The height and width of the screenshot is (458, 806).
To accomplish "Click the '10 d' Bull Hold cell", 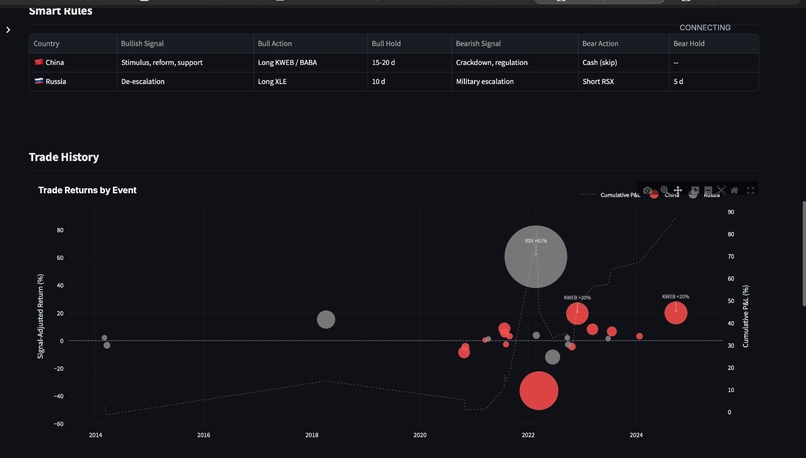I will (410, 82).
